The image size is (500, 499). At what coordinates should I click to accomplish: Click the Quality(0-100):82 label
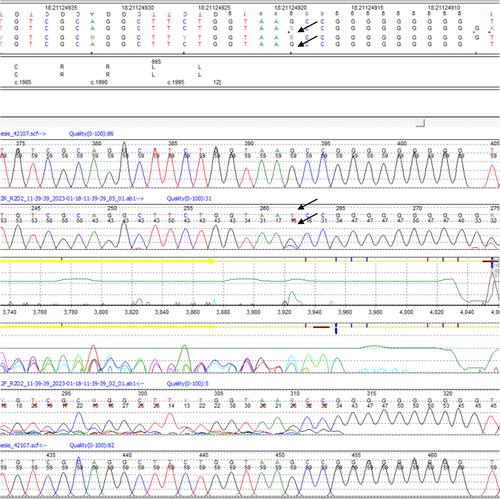pos(92,445)
